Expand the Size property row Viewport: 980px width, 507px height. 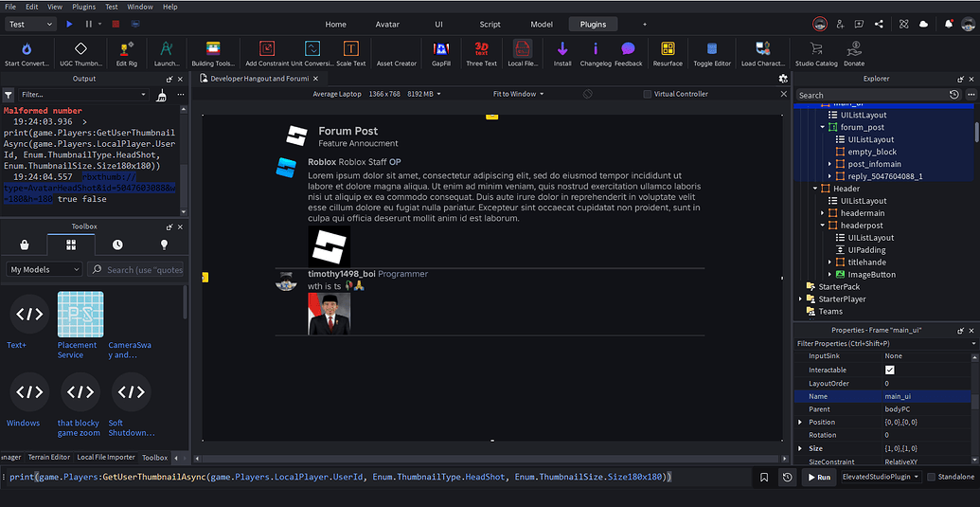800,449
